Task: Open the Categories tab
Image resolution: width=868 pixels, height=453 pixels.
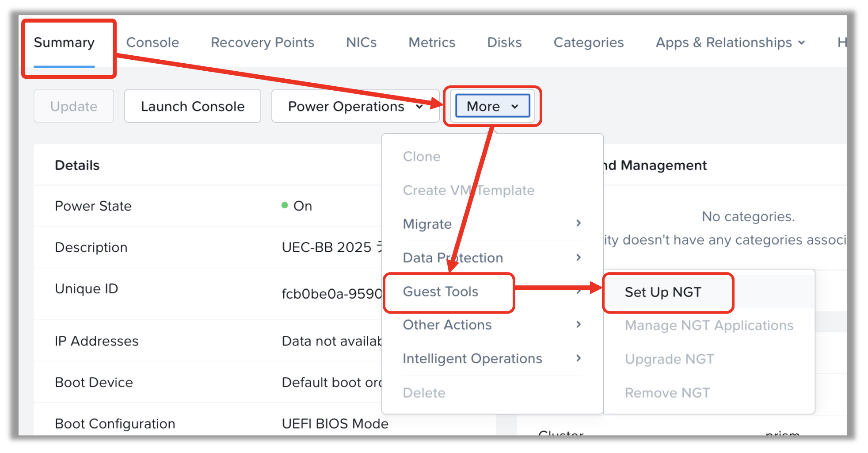Action: pyautogui.click(x=588, y=42)
